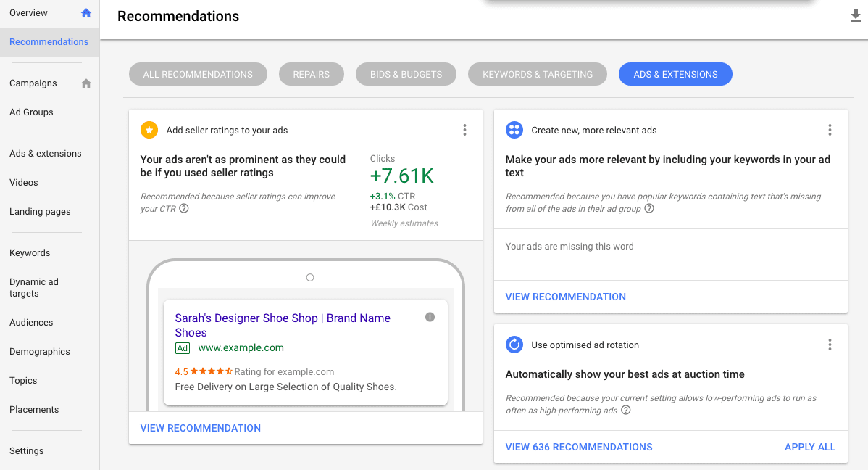Open the Bids & Budgets tab
Viewport: 868px width, 470px height.
(406, 74)
